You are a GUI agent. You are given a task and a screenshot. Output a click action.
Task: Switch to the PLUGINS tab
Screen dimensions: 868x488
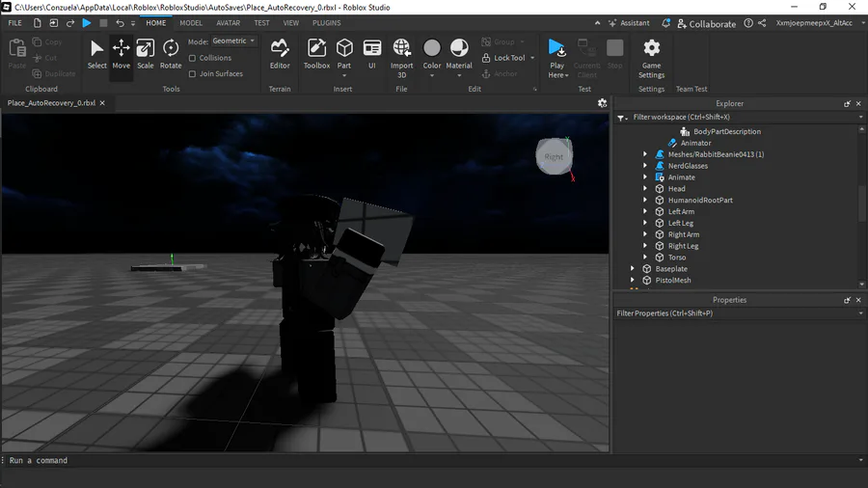(327, 23)
